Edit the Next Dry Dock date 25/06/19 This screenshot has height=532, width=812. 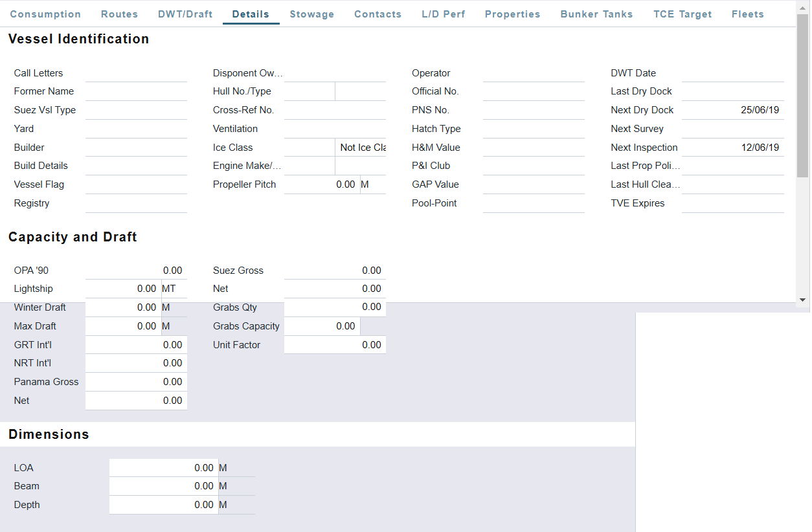tap(732, 109)
